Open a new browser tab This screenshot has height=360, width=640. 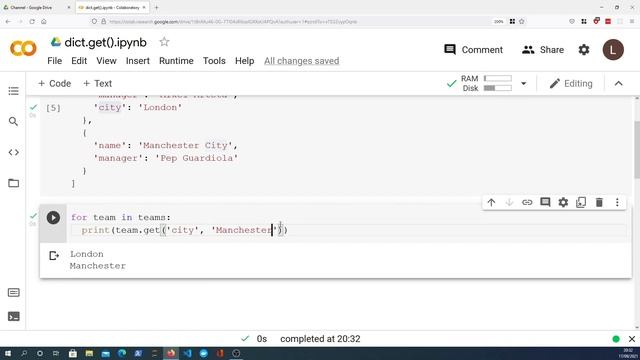(x=156, y=7)
